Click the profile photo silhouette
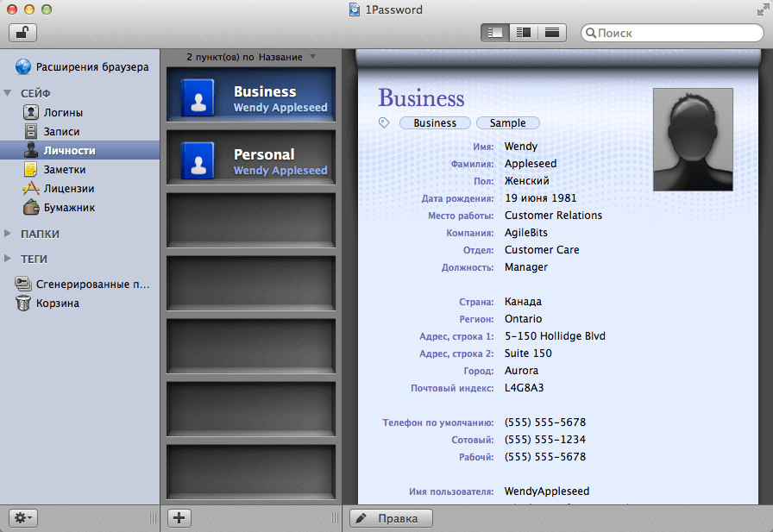The image size is (773, 532). point(693,140)
